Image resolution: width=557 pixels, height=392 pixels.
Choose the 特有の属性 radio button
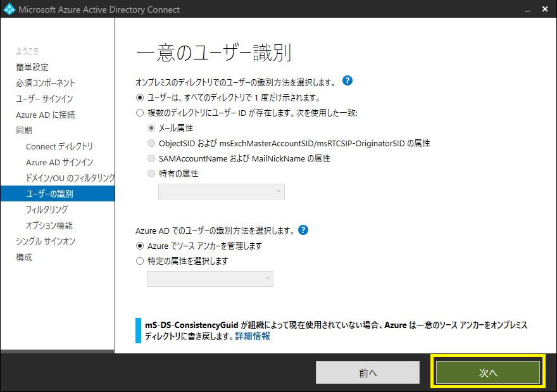(x=151, y=174)
